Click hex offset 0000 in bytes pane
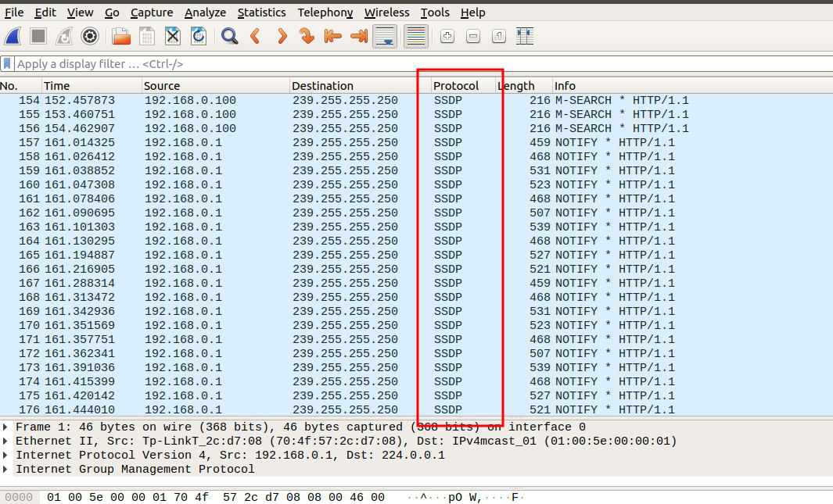The image size is (833, 504). pos(19,497)
